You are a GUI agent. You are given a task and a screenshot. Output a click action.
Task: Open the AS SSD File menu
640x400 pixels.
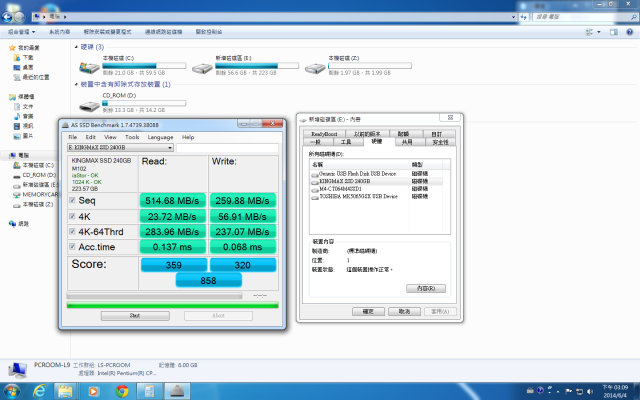tap(73, 137)
